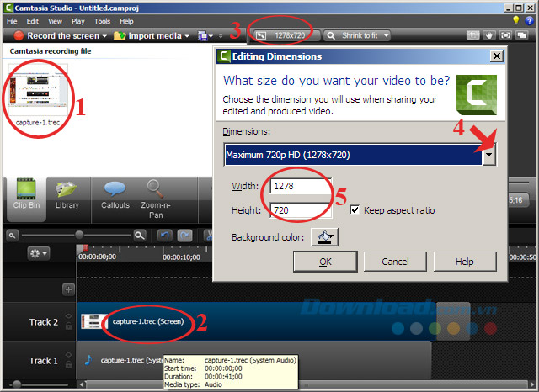539x392 pixels.
Task: Click the Redo arrow icon
Action: 185,236
